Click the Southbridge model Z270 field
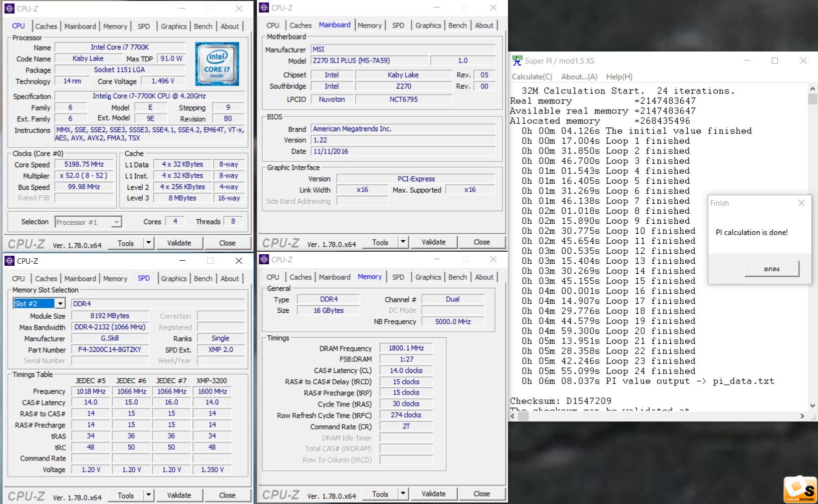The image size is (818, 504). [403, 86]
